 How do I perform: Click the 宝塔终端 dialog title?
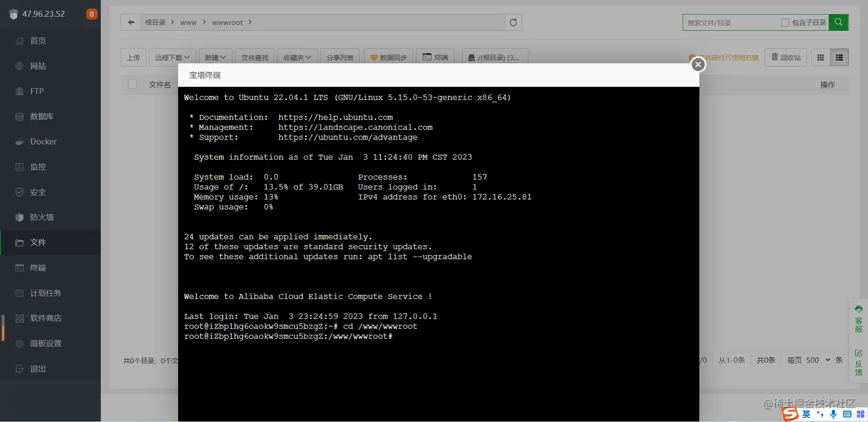pyautogui.click(x=205, y=75)
